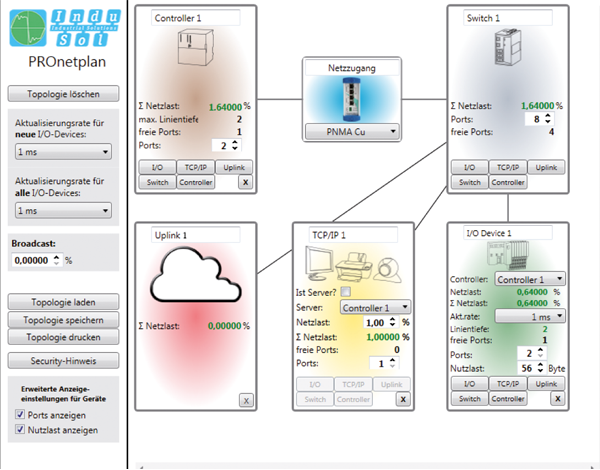Add a Switch to Controller 1
The width and height of the screenshot is (600, 470).
pos(158,182)
